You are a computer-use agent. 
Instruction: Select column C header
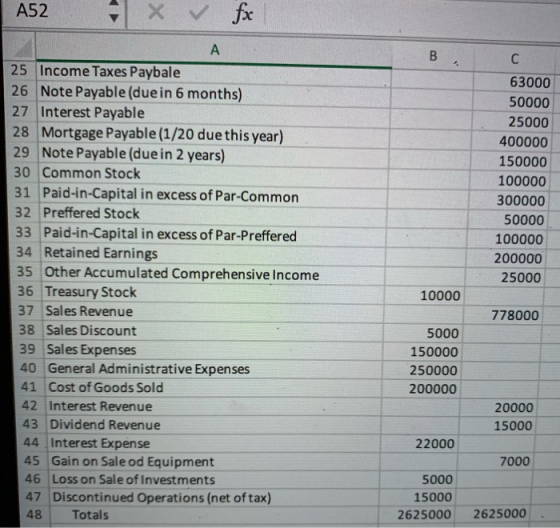(515, 59)
